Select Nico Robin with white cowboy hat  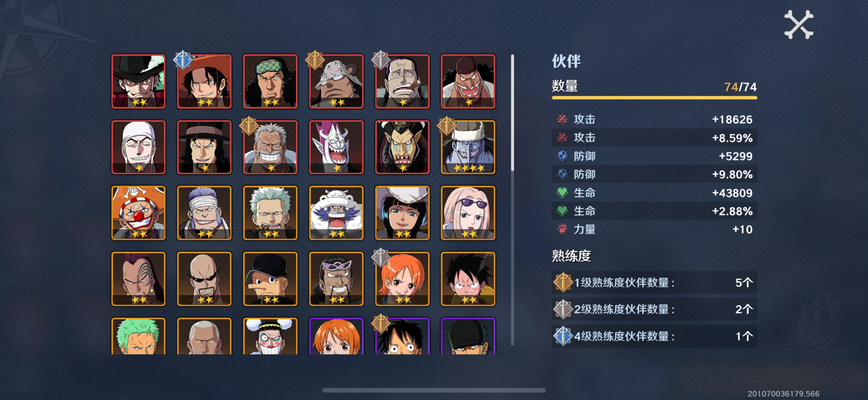(402, 213)
